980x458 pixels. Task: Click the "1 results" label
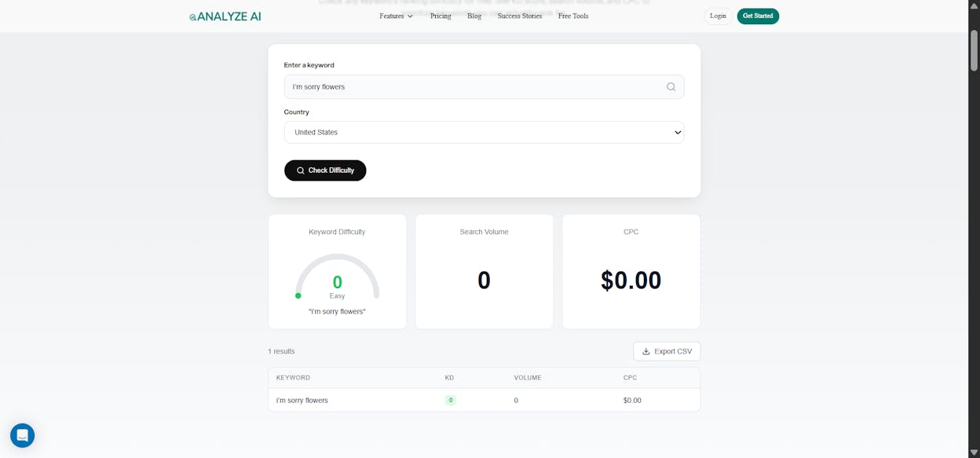281,351
